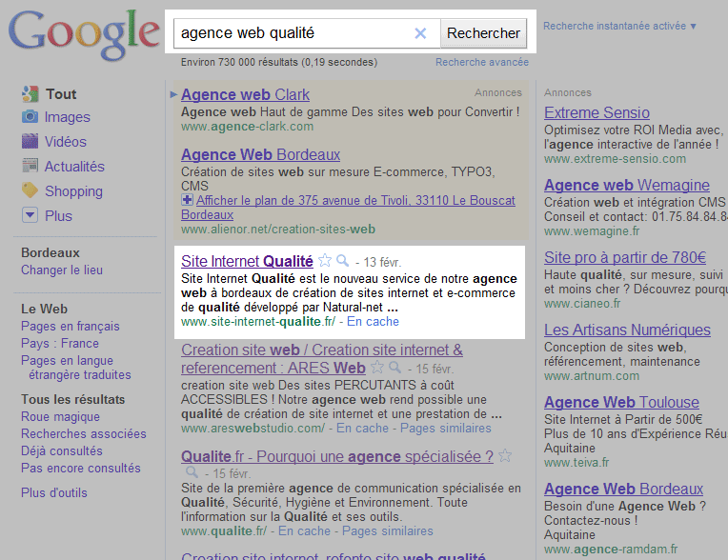This screenshot has width=728, height=560.
Task: Select Images in left menu
Action: click(x=68, y=117)
